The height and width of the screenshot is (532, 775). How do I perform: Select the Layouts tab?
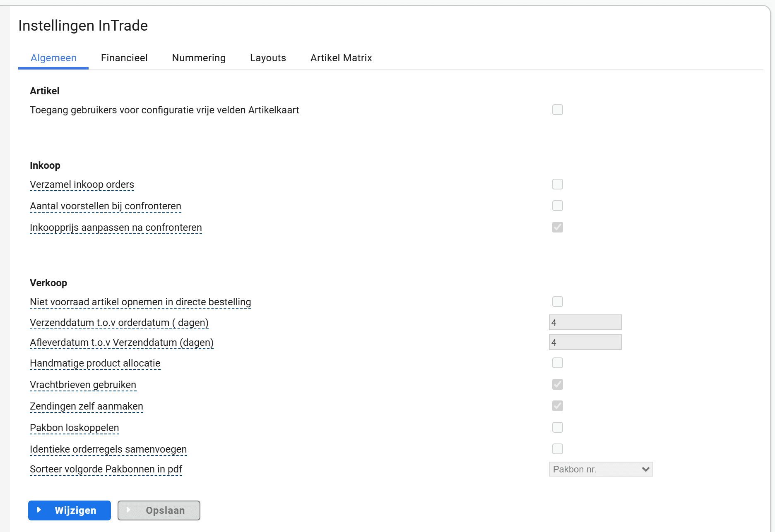[x=268, y=58]
